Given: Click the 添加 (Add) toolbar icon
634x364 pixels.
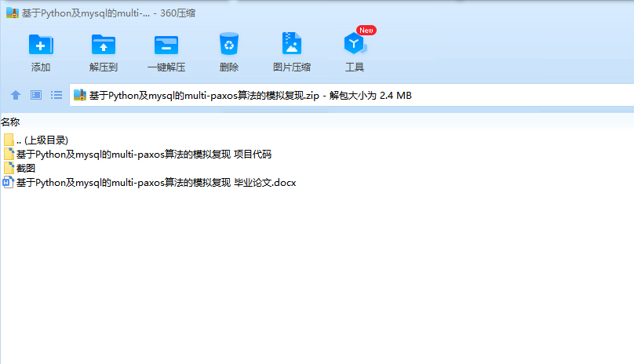Looking at the screenshot, I should click(x=41, y=45).
